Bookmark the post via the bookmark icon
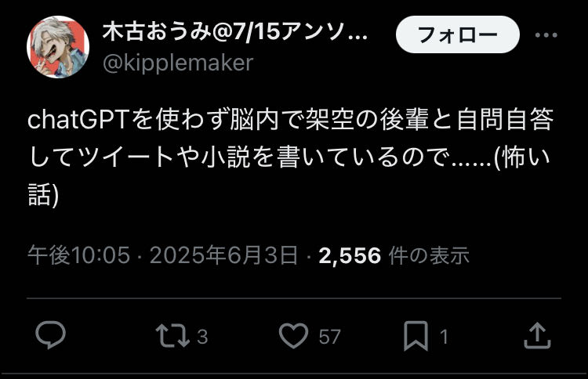 [416, 336]
